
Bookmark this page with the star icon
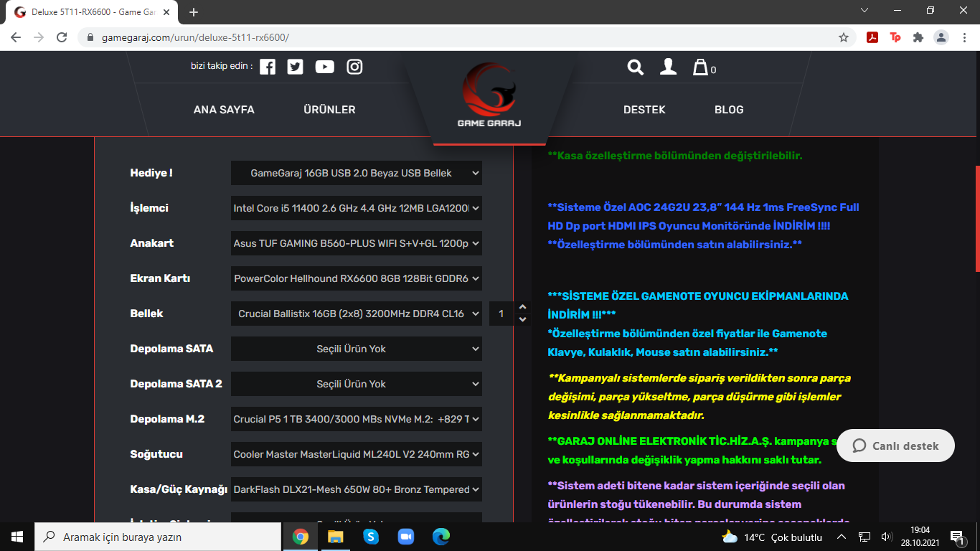(x=844, y=37)
